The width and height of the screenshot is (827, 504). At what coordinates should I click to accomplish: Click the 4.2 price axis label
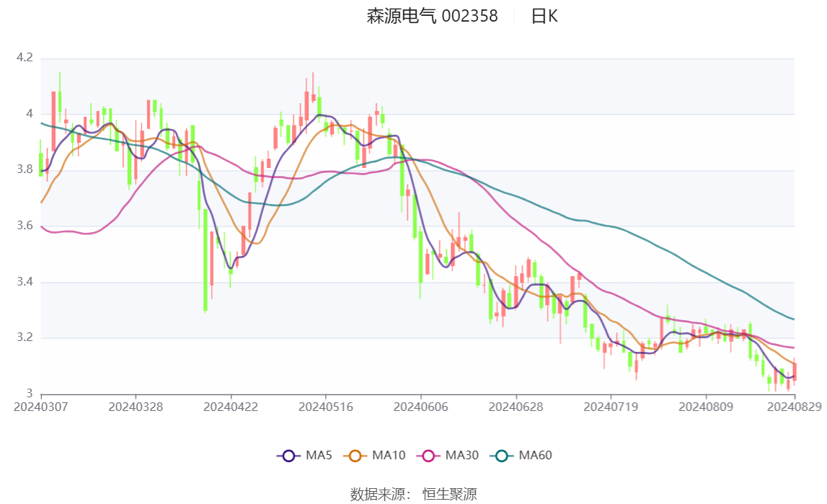[x=25, y=58]
